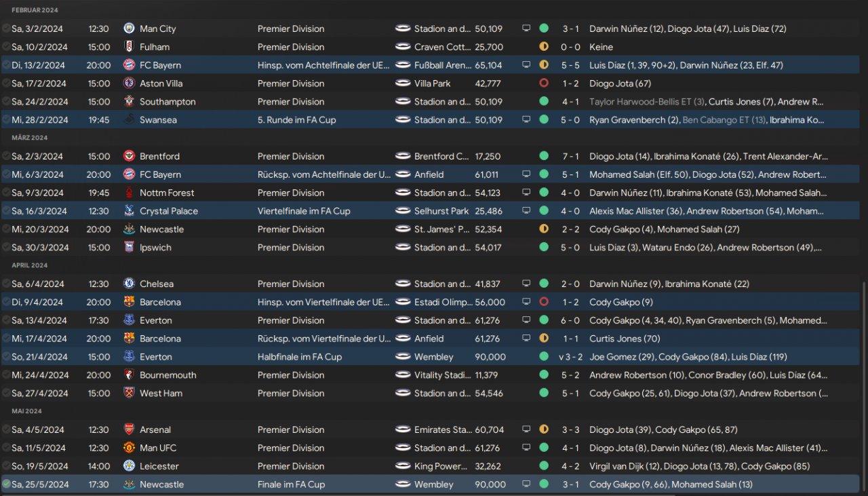Viewport: 868px width, 496px height.
Task: Click the Swansea club badge
Action: click(129, 120)
